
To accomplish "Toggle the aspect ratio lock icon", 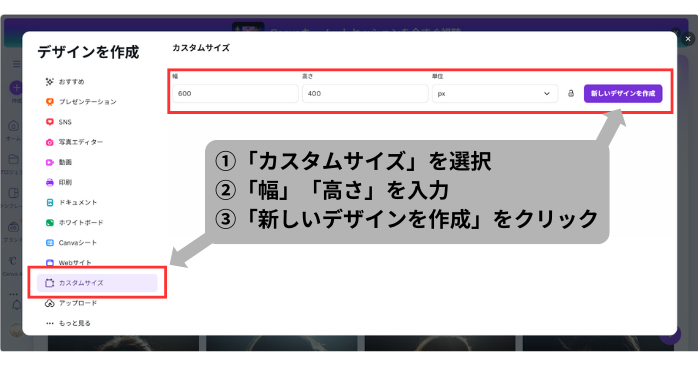I will click(x=571, y=93).
